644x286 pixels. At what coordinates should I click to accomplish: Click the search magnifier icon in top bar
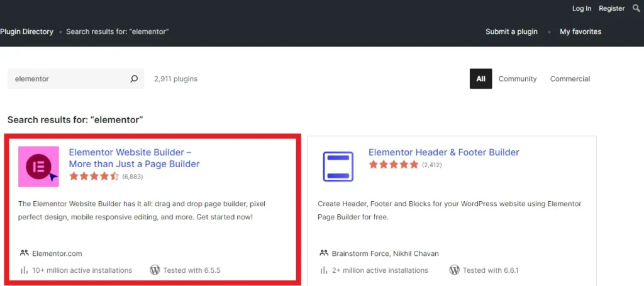(636, 8)
